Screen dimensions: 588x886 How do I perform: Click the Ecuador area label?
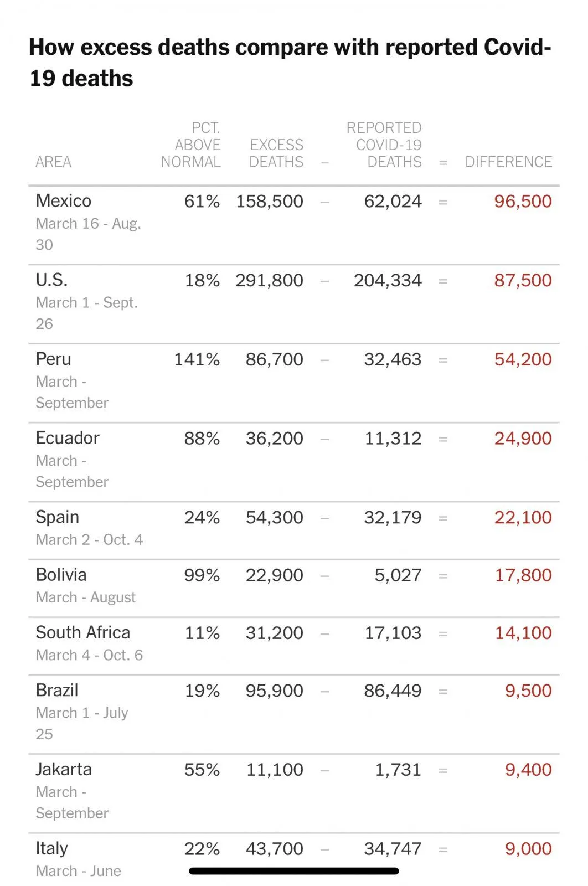pyautogui.click(x=68, y=438)
